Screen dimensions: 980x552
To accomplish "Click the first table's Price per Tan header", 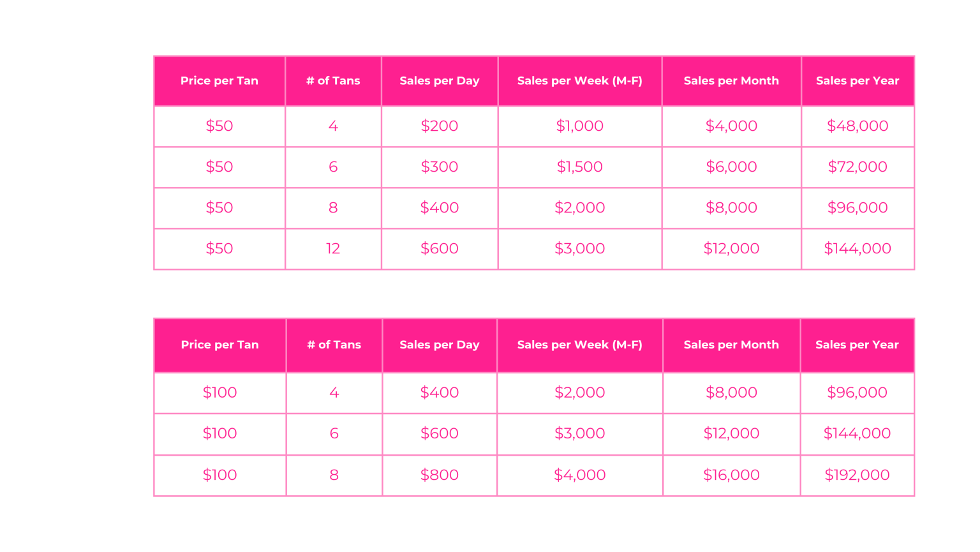I will 219,81.
